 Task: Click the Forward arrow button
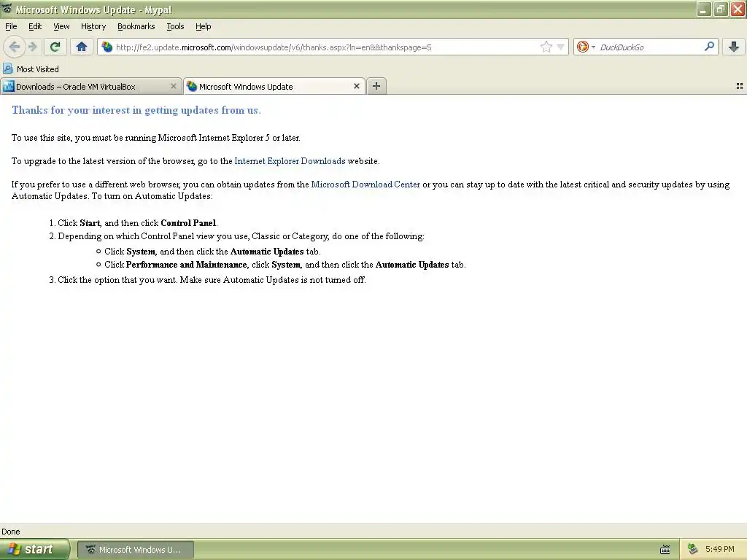tap(32, 47)
